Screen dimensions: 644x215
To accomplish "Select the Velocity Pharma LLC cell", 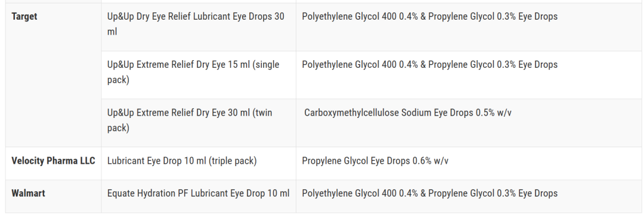I will coord(53,163).
